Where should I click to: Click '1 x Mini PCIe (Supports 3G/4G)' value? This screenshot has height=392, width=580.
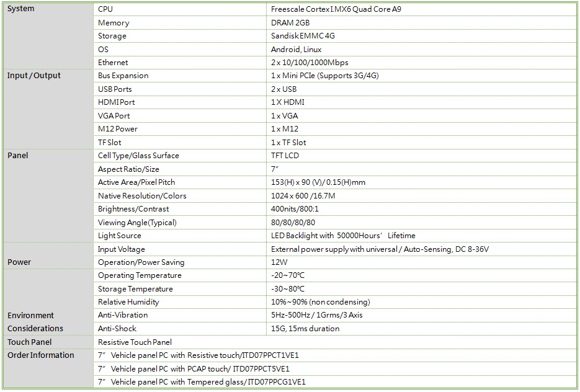coord(325,76)
